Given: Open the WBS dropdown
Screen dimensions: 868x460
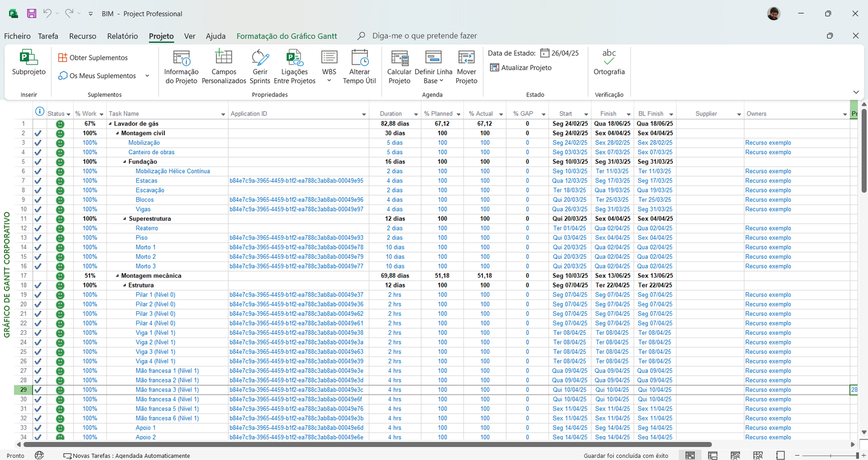Looking at the screenshot, I should pos(329,80).
